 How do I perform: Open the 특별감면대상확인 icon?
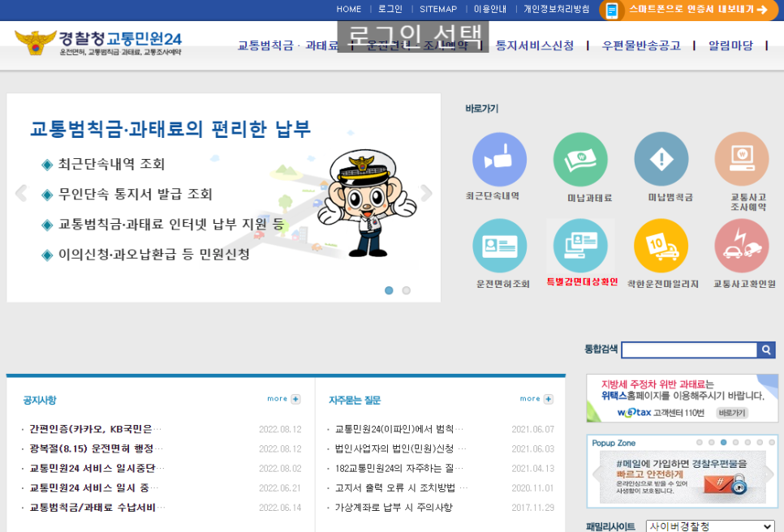coord(580,245)
